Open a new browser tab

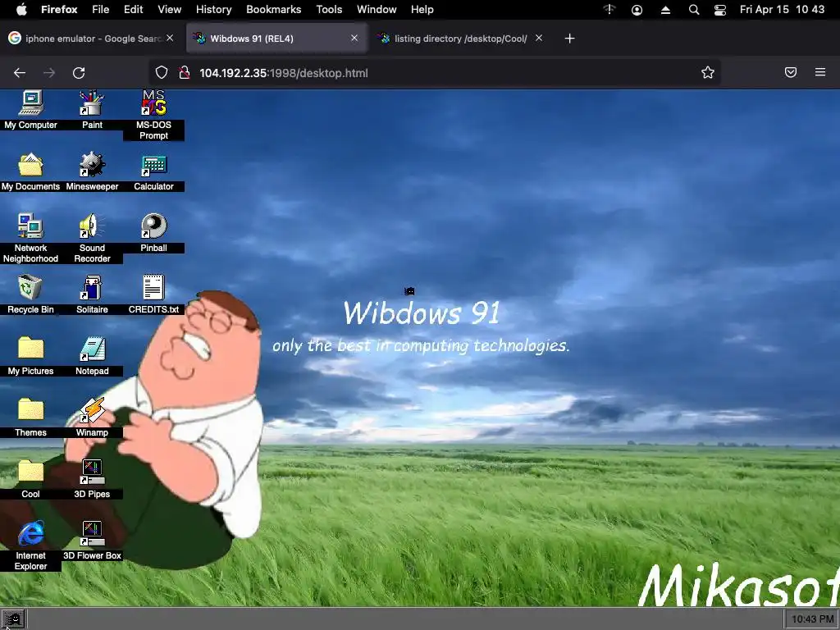569,39
